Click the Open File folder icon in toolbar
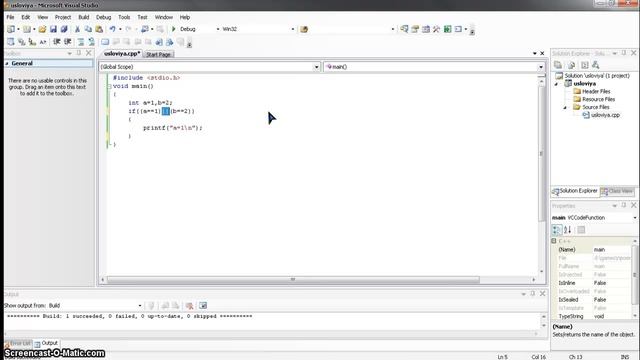 coord(42,29)
